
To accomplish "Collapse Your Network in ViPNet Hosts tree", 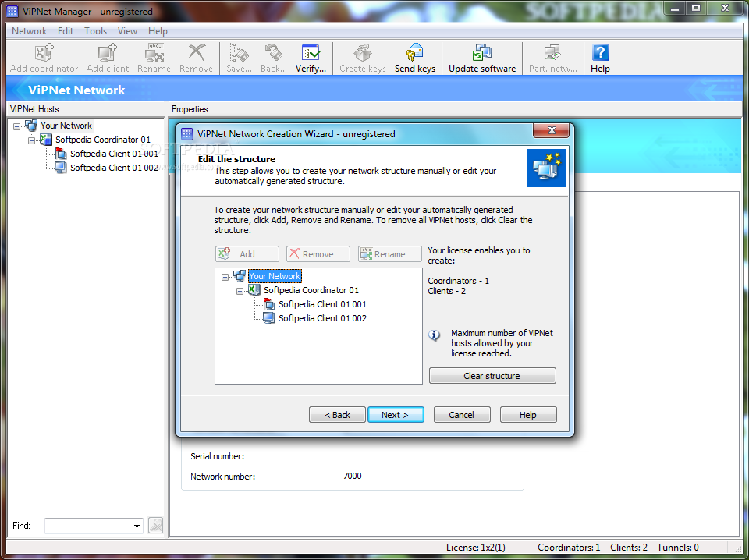I will coord(17,126).
